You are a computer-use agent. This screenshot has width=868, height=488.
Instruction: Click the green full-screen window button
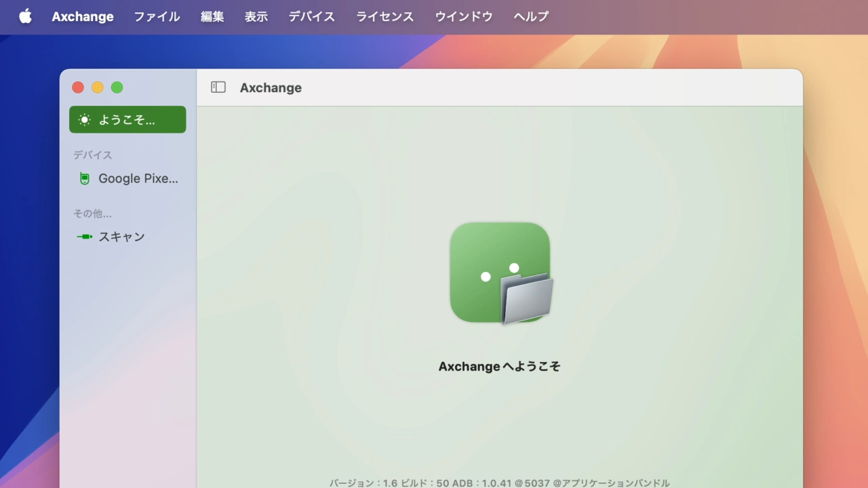pos(117,87)
